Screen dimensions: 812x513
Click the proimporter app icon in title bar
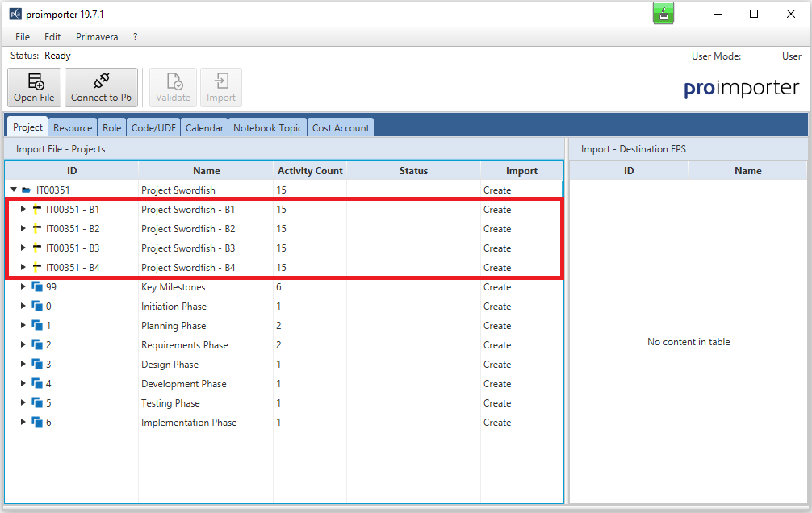point(15,14)
